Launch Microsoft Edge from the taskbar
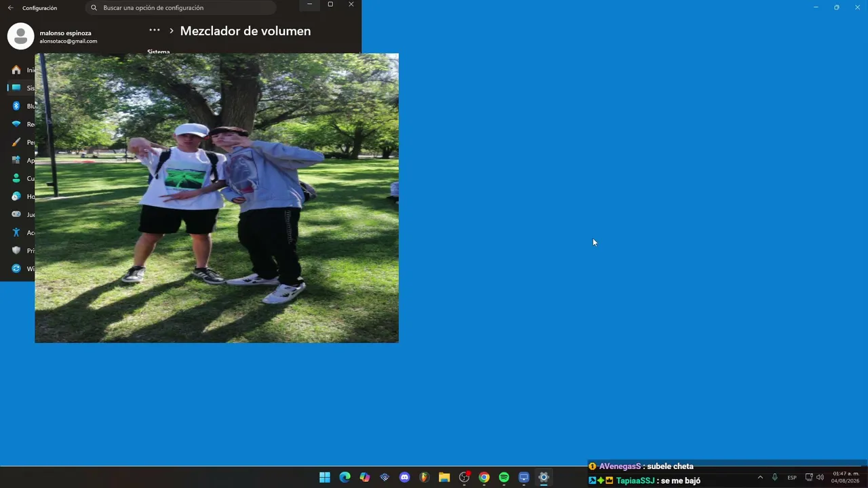 (x=344, y=477)
